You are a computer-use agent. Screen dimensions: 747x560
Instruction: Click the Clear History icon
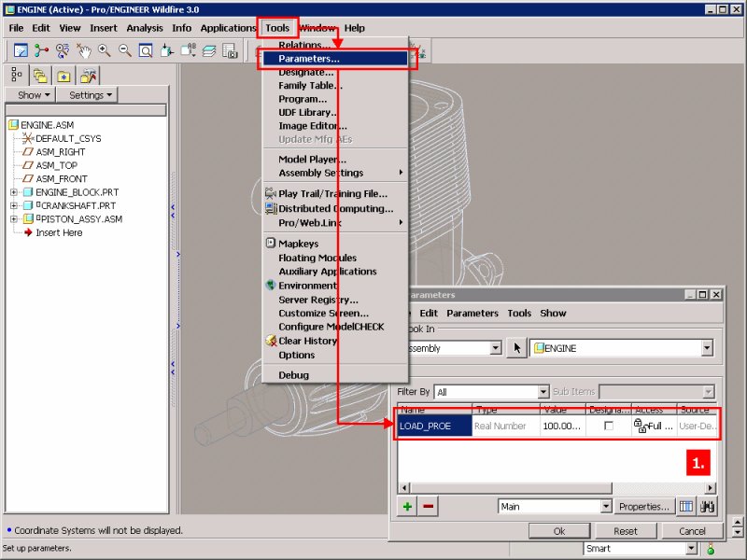point(271,341)
